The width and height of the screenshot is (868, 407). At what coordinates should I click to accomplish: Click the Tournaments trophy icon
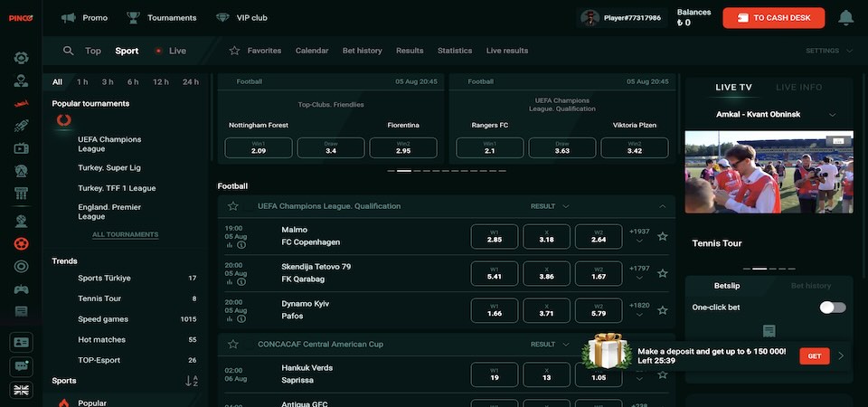pos(133,18)
